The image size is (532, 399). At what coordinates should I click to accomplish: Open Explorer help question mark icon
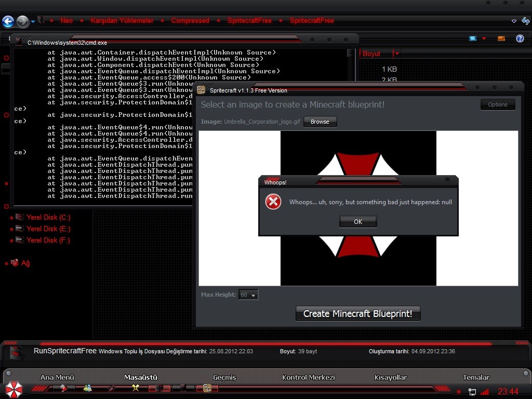tap(520, 38)
